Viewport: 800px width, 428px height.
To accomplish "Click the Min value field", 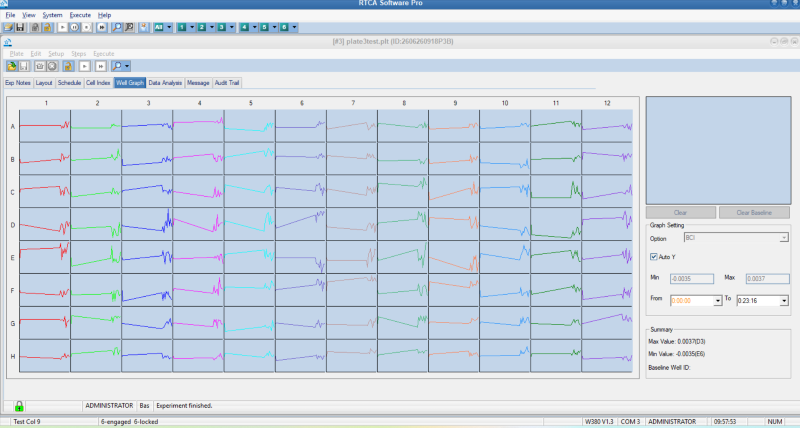I will pyautogui.click(x=692, y=279).
